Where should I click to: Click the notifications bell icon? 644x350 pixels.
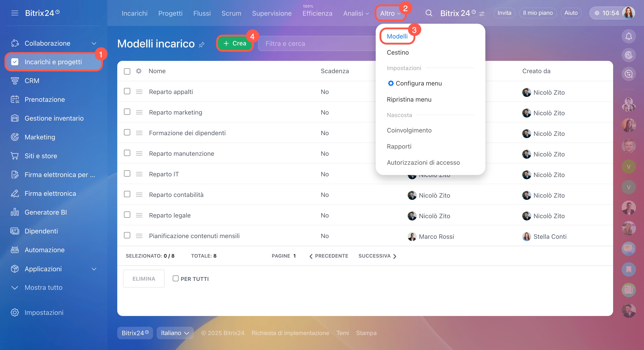tap(628, 36)
